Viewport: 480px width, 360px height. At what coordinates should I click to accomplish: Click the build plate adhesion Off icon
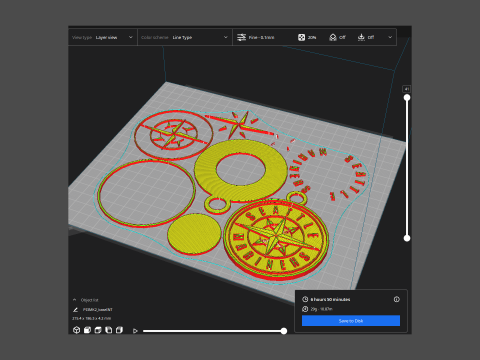point(361,37)
